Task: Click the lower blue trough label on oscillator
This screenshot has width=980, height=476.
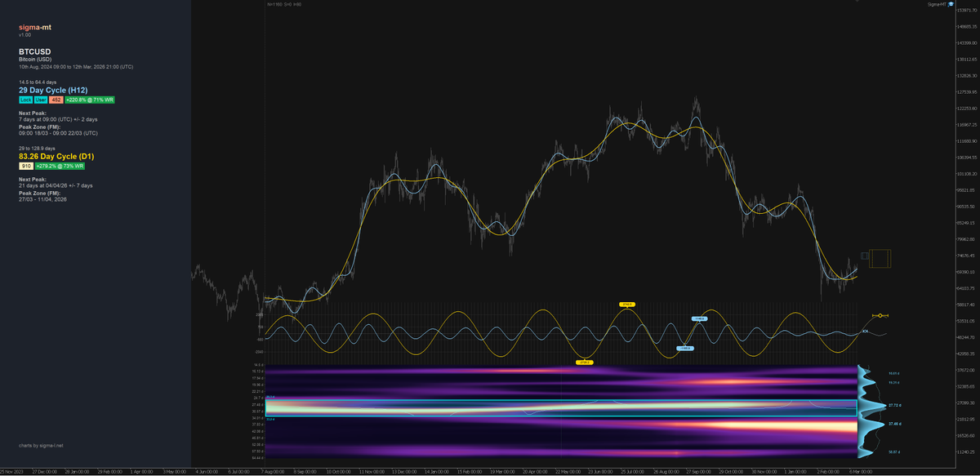Action: pyautogui.click(x=686, y=348)
